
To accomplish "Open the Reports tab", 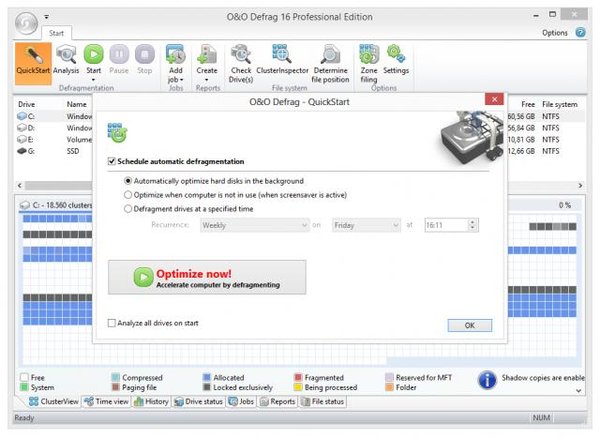I will (278, 401).
